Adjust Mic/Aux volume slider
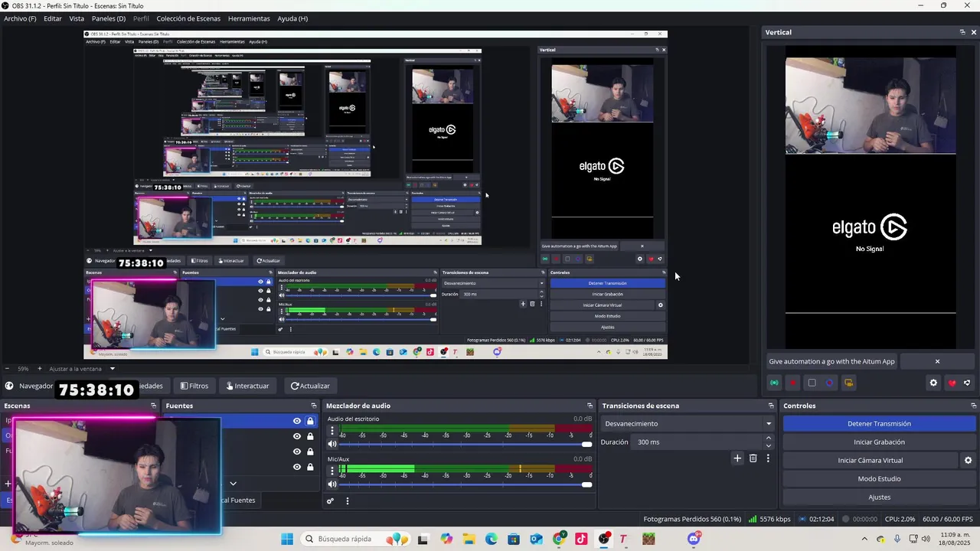Image resolution: width=980 pixels, height=551 pixels. [x=466, y=484]
